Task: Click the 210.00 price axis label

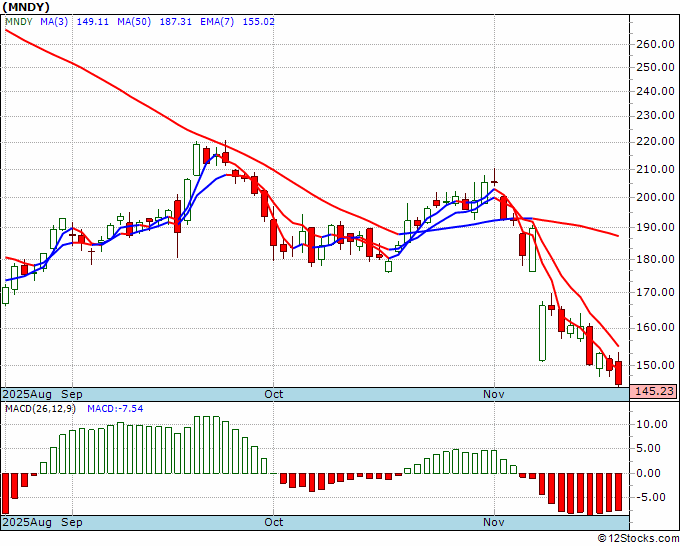Action: 655,170
